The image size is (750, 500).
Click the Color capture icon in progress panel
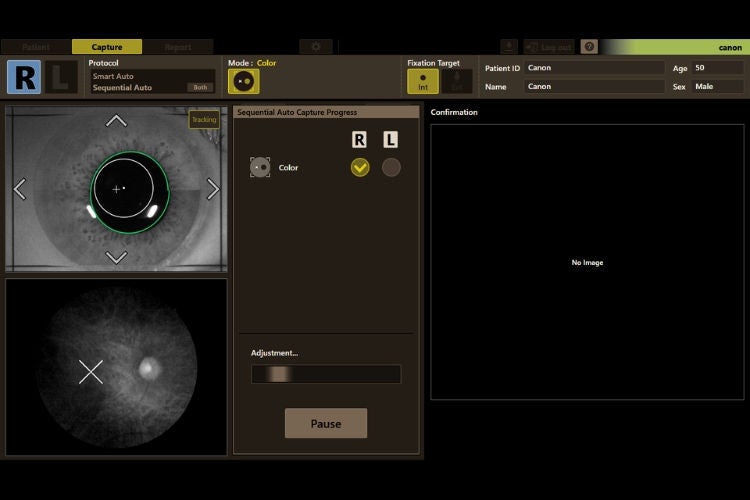pos(260,167)
